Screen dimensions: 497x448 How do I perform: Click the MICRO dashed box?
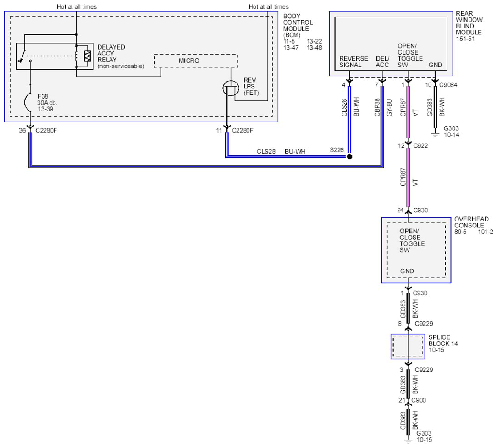point(196,61)
